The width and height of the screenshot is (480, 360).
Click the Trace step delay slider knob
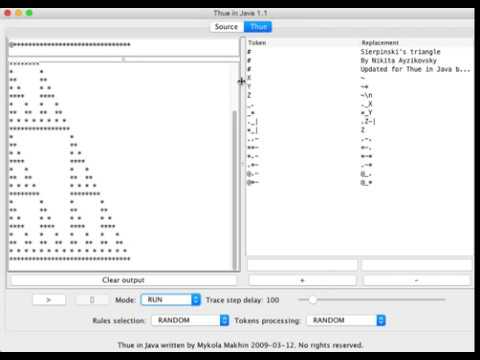312,300
